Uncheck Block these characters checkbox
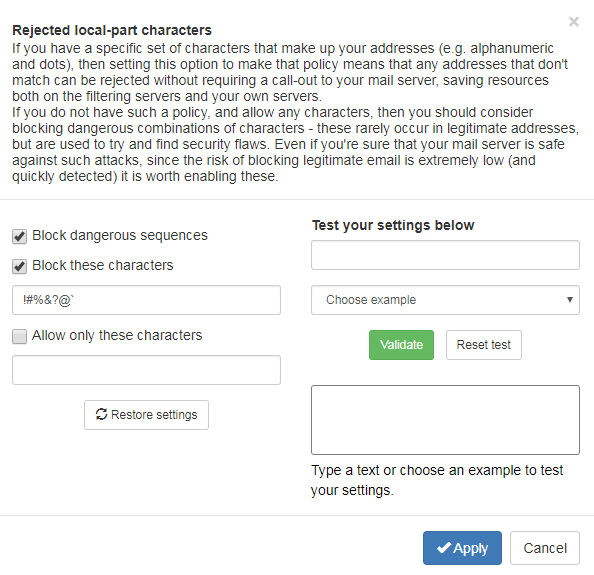594x575 pixels. tap(19, 266)
